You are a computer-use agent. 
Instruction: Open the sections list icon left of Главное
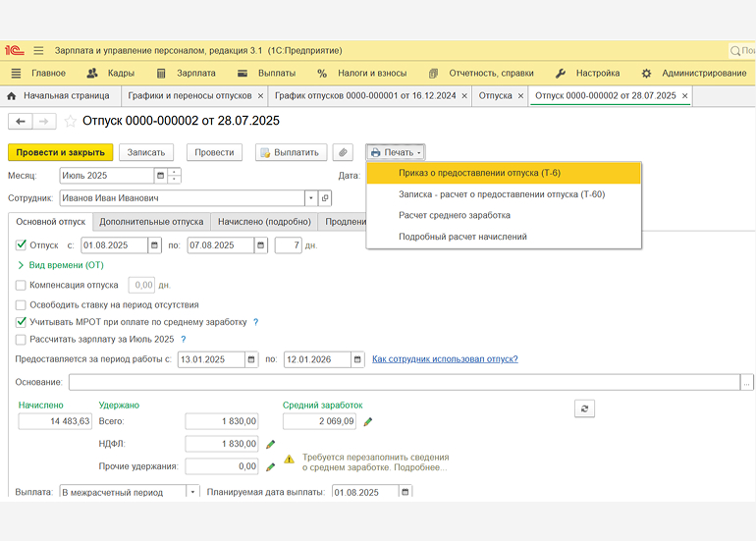click(x=16, y=74)
